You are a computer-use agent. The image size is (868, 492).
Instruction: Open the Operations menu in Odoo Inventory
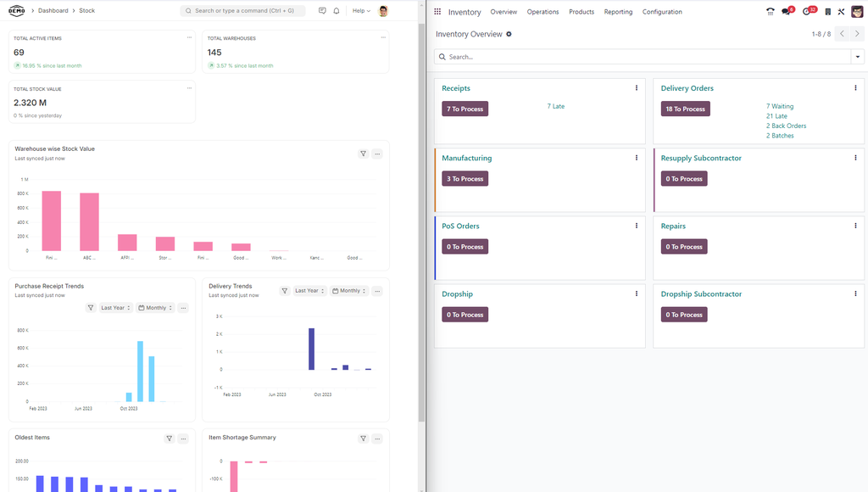point(542,12)
